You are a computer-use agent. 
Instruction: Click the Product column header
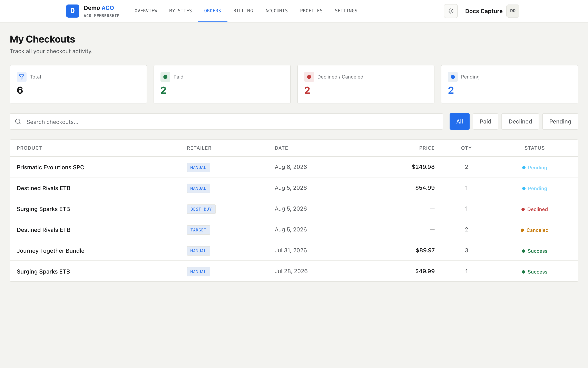click(29, 148)
